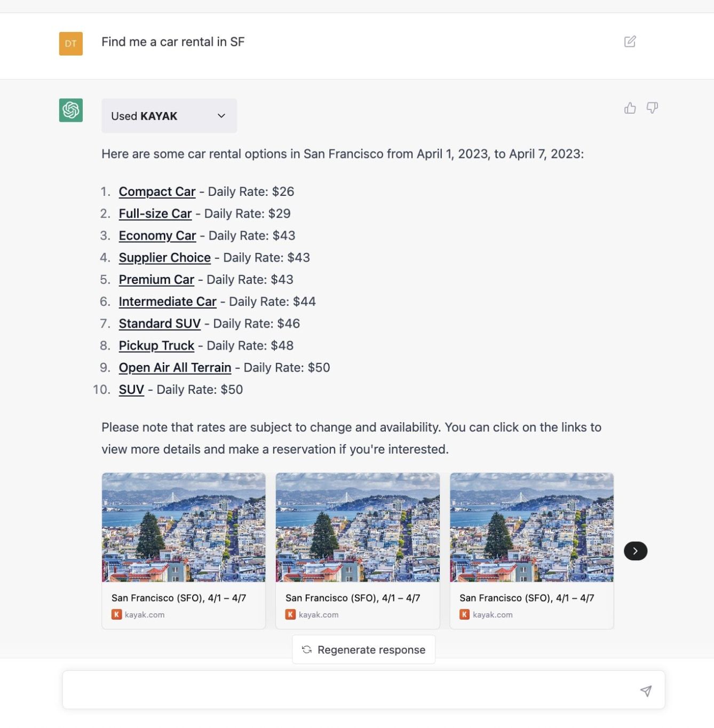This screenshot has height=728, width=714.
Task: Open the second San Francisco Kayak card
Action: [358, 550]
